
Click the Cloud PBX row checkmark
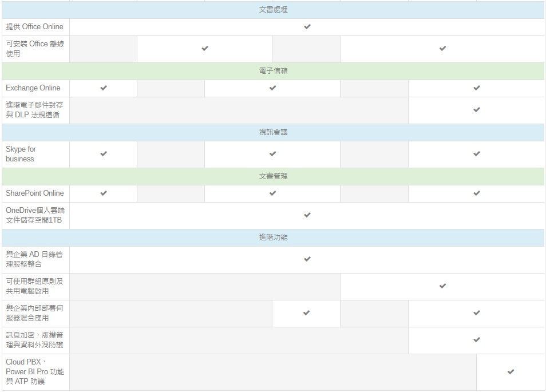point(511,372)
